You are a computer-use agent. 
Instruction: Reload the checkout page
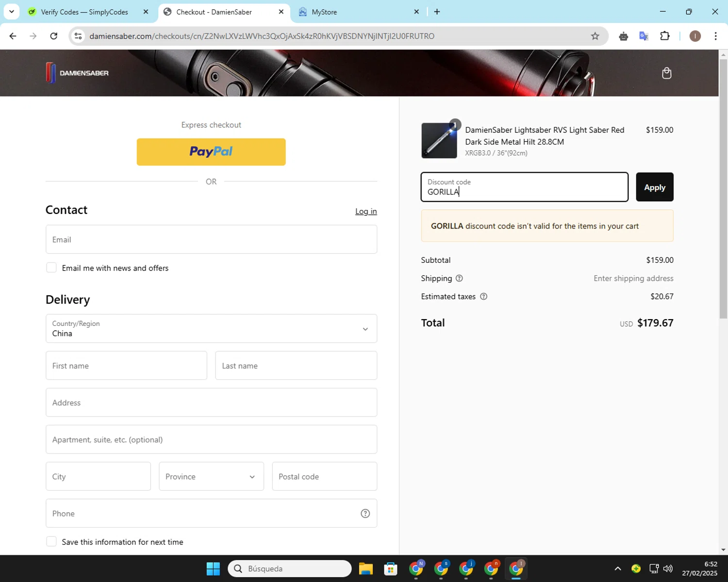[54, 36]
